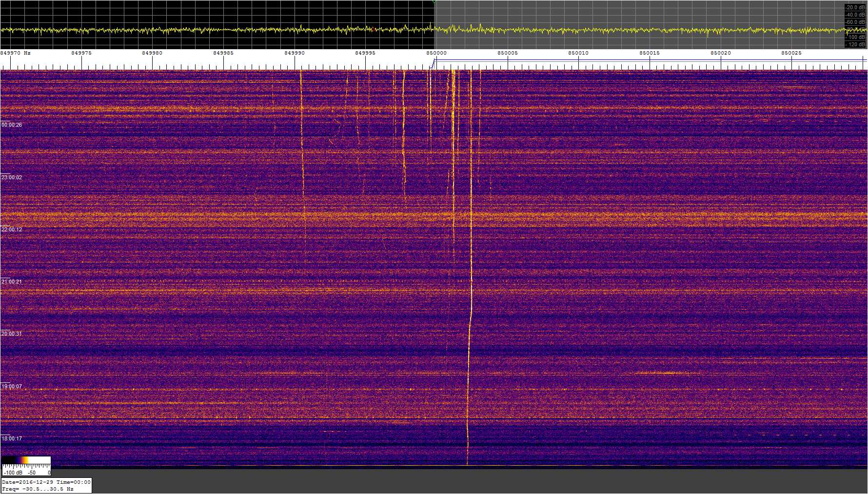Click the 849985 frequency scale label
Screen dimensions: 868x494
click(x=223, y=53)
